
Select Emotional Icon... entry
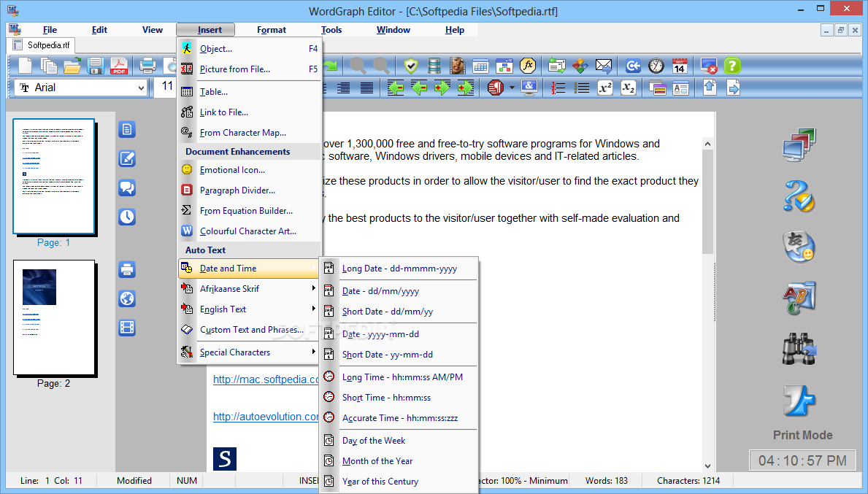(x=248, y=170)
